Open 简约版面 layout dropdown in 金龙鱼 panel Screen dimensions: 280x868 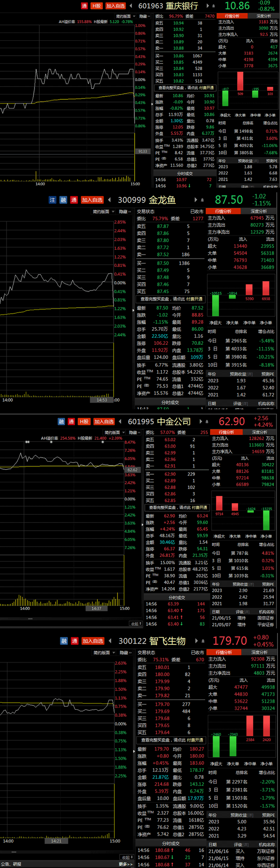tap(103, 212)
